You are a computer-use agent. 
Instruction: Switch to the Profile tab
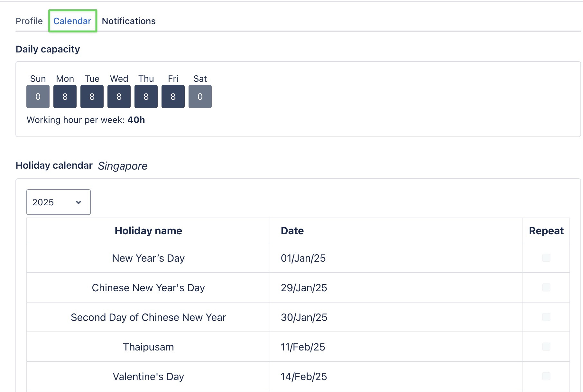click(29, 21)
